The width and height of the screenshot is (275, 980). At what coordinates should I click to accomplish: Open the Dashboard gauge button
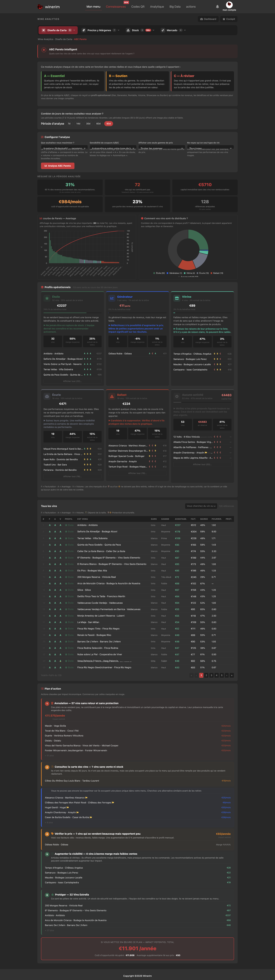click(208, 19)
